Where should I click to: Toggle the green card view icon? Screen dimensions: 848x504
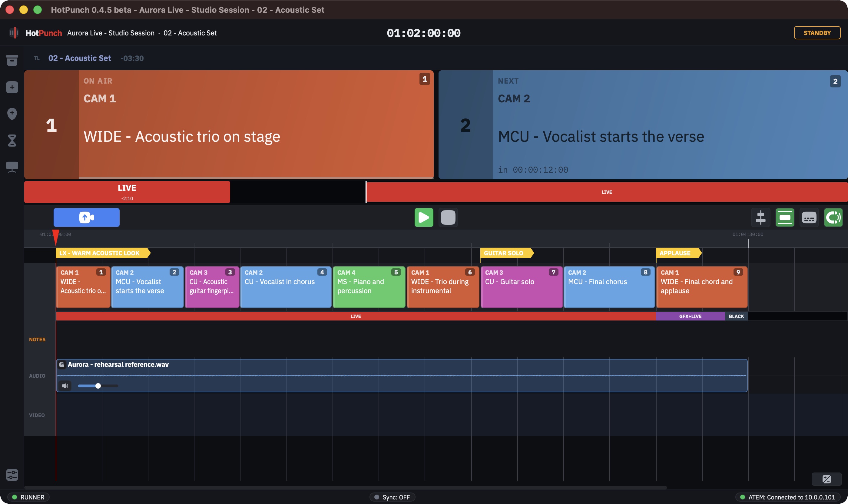[x=785, y=217]
